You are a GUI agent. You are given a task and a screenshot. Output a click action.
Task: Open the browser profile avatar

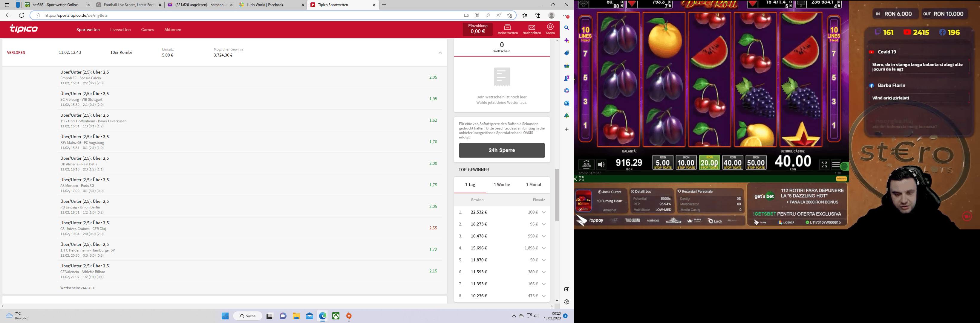(x=551, y=15)
